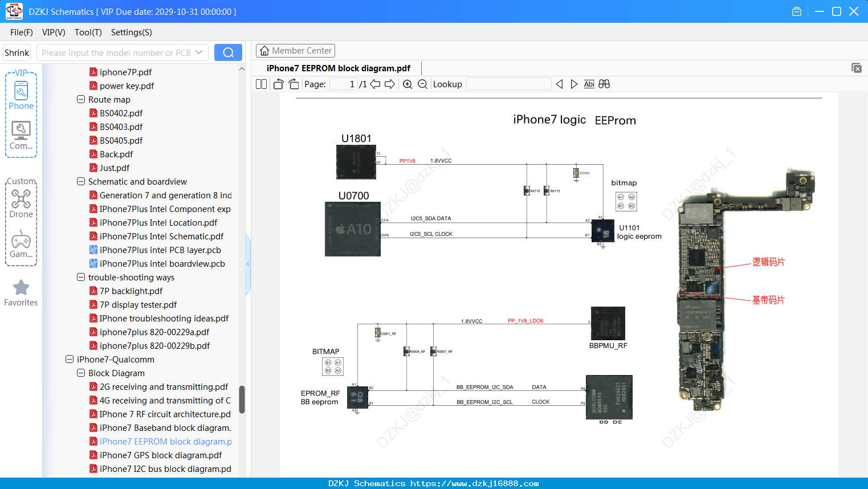Open BS0405.pdf

click(x=121, y=140)
